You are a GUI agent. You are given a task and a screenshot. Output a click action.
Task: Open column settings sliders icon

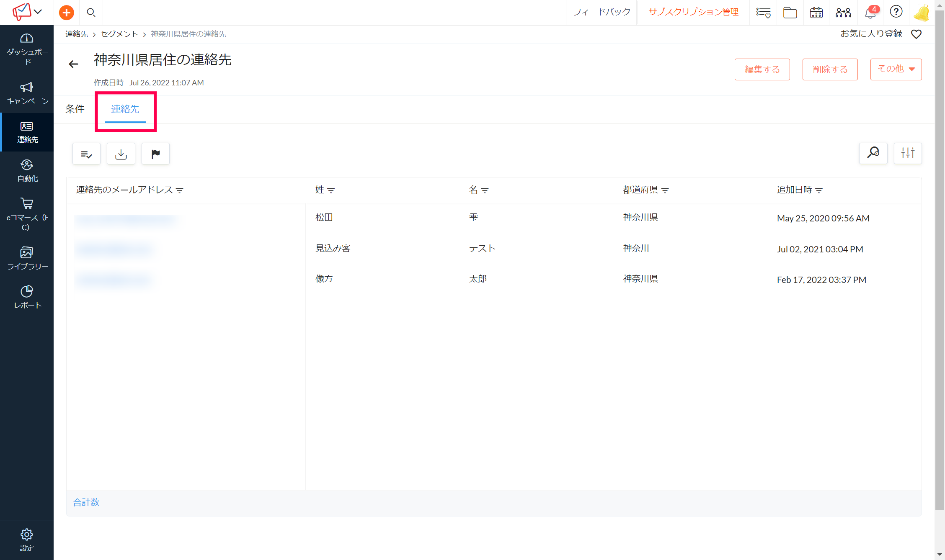[x=908, y=153]
